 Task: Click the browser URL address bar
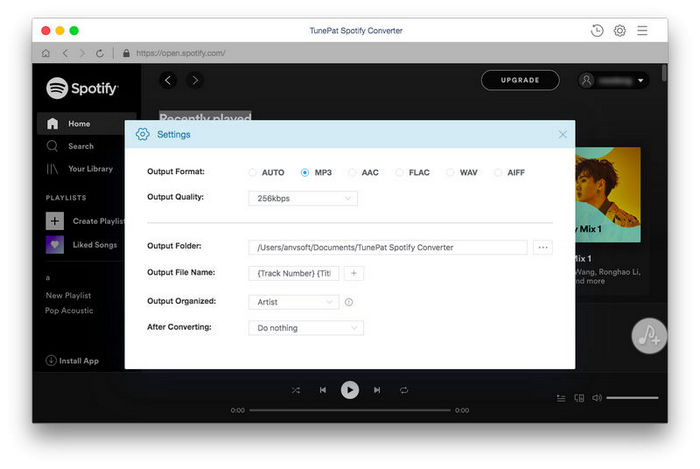point(181,53)
